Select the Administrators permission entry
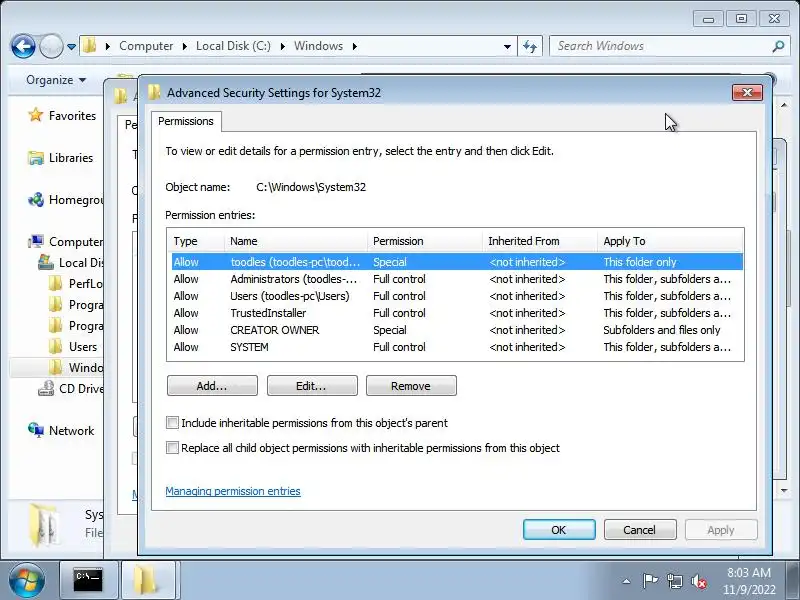The image size is (800, 600). coord(457,279)
